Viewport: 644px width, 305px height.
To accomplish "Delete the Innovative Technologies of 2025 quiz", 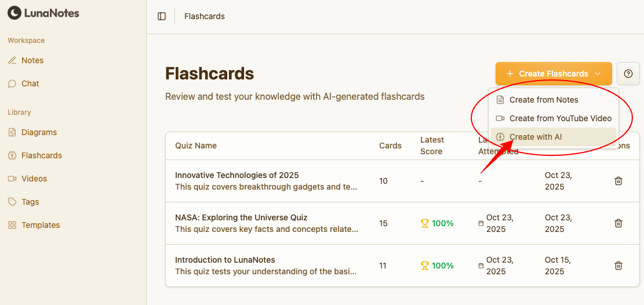I will (618, 181).
